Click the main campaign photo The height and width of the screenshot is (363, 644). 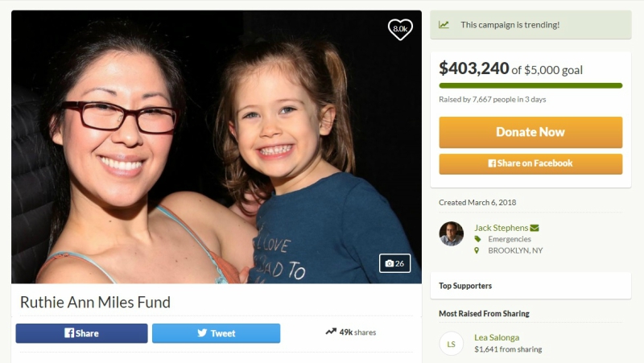pos(217,147)
